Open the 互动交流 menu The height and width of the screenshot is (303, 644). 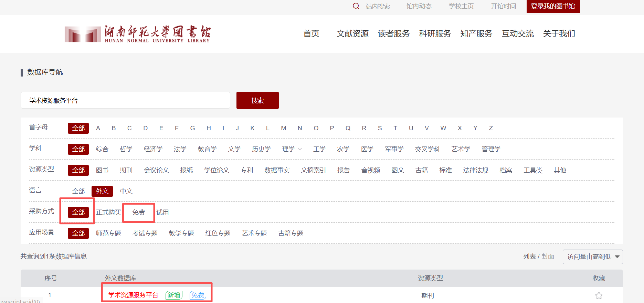[x=518, y=34]
